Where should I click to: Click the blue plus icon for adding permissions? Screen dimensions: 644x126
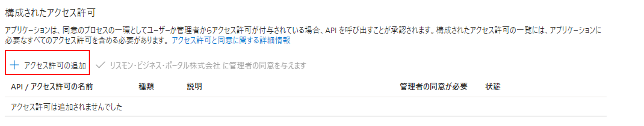14,65
